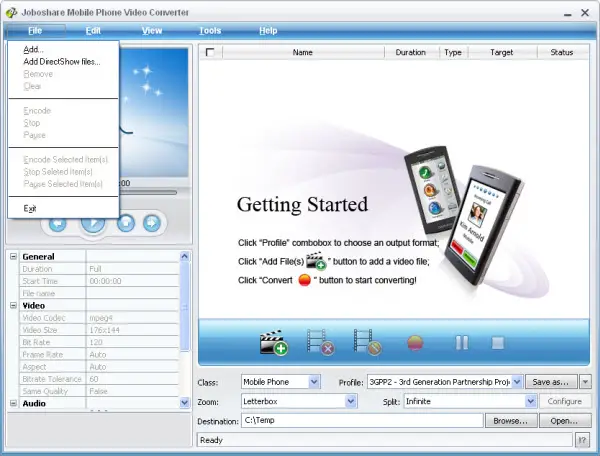Click the Add File(s) clapperboard toolbar icon
Image resolution: width=600 pixels, height=456 pixels.
(x=274, y=342)
